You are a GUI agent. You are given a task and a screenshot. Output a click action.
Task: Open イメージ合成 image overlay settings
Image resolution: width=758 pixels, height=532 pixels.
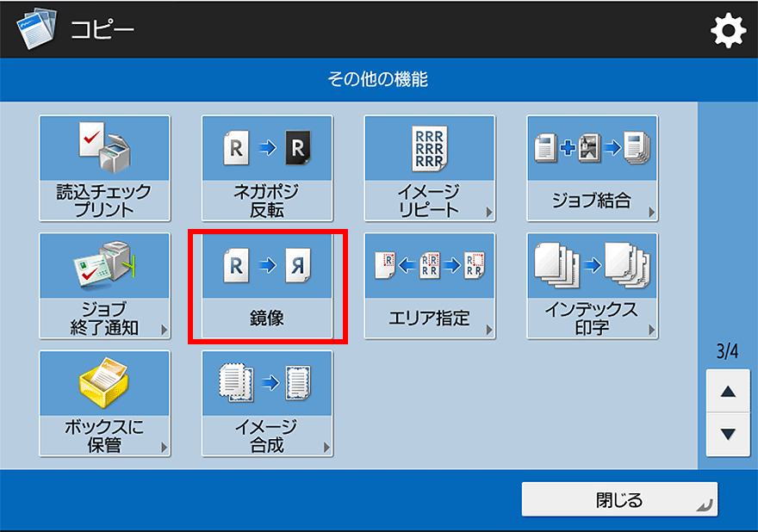tap(267, 403)
